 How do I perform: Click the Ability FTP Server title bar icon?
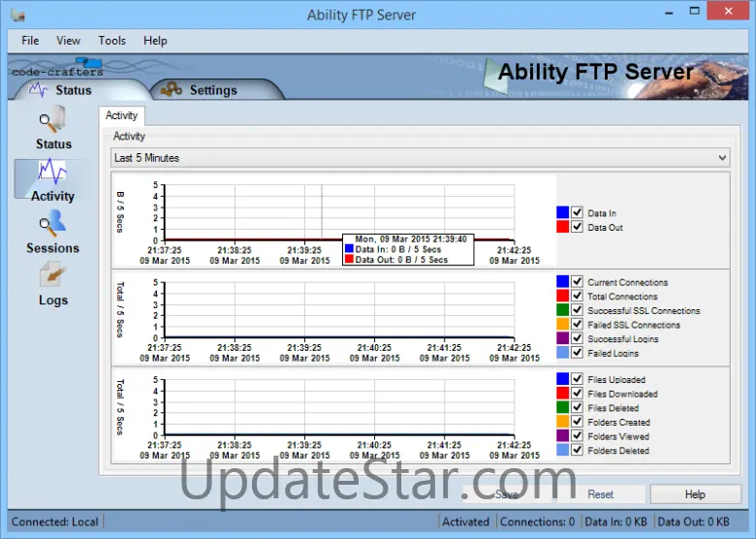click(x=17, y=15)
